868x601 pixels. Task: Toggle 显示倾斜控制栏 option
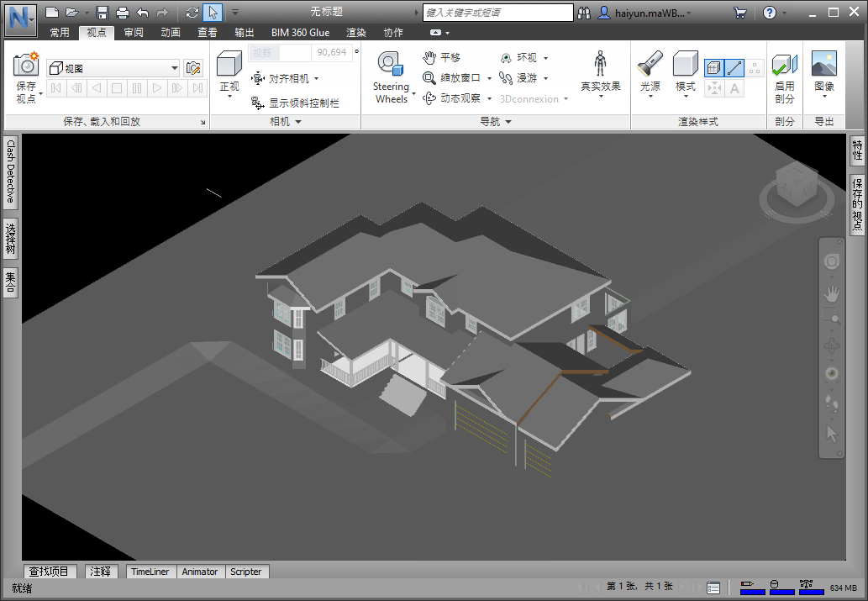(x=302, y=103)
